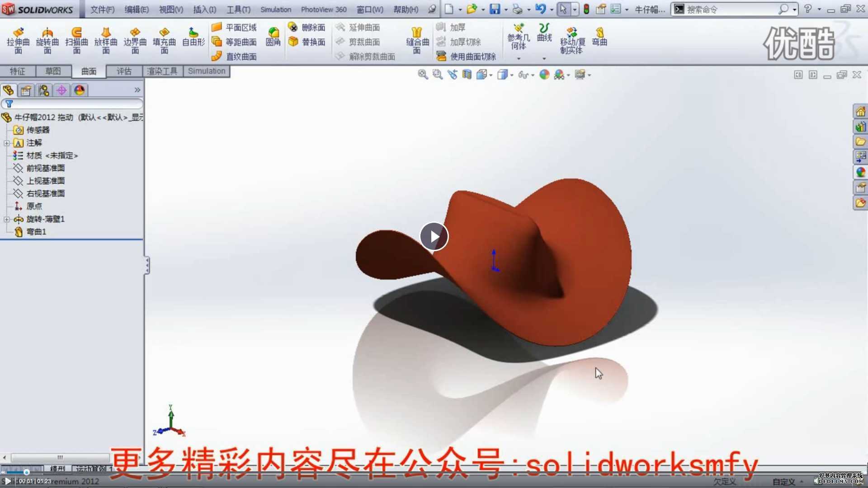This screenshot has width=868, height=488.
Task: Open the PropertyManager panel tab
Action: [x=26, y=90]
